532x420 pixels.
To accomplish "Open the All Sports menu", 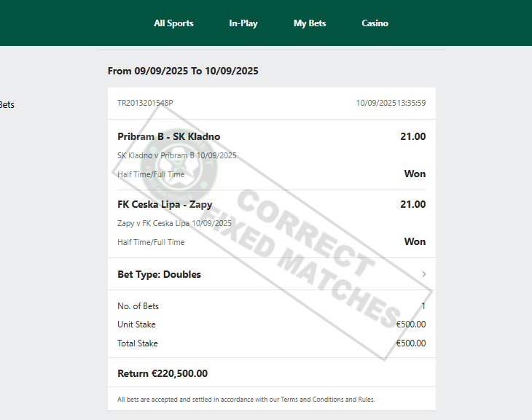I will coord(173,23).
